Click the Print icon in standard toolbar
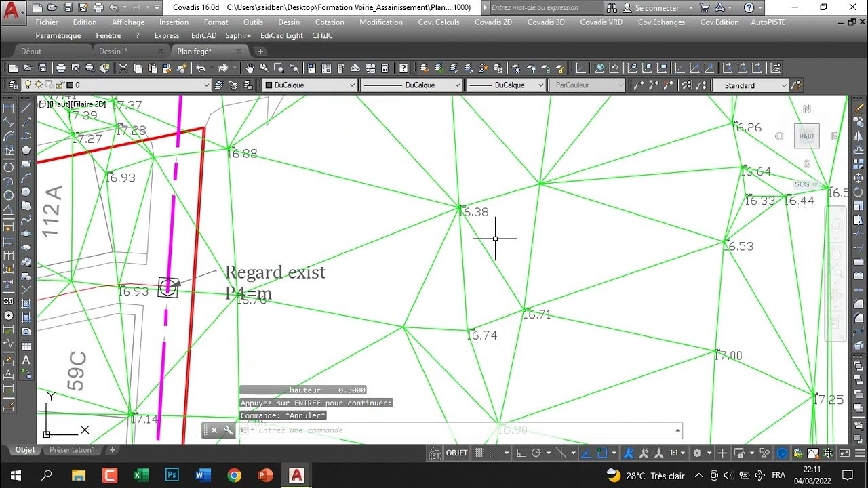 coord(60,68)
